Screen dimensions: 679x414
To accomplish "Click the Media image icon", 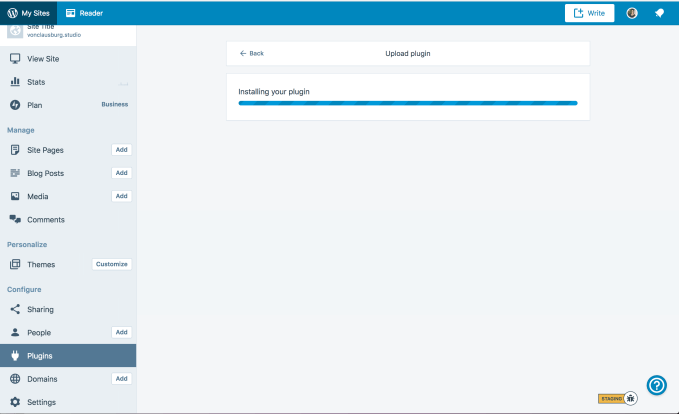I will (x=15, y=196).
